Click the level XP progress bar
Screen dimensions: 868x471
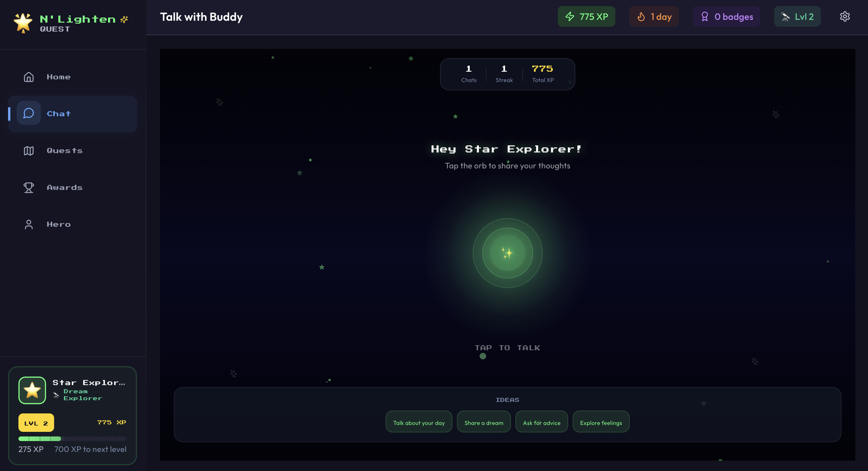(73, 439)
